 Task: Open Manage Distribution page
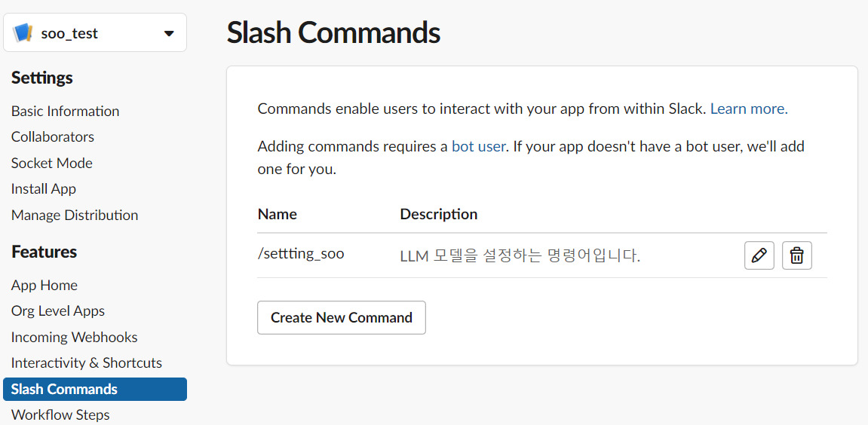(75, 215)
